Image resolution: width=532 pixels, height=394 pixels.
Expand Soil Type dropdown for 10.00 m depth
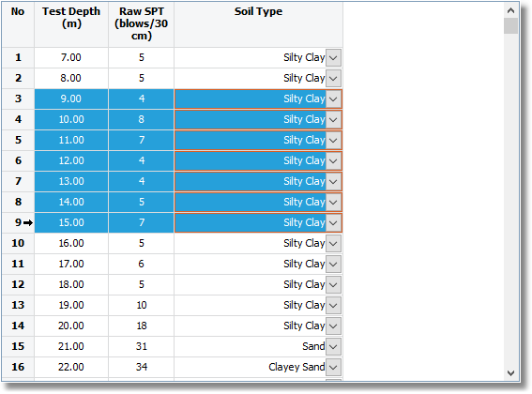(x=333, y=120)
